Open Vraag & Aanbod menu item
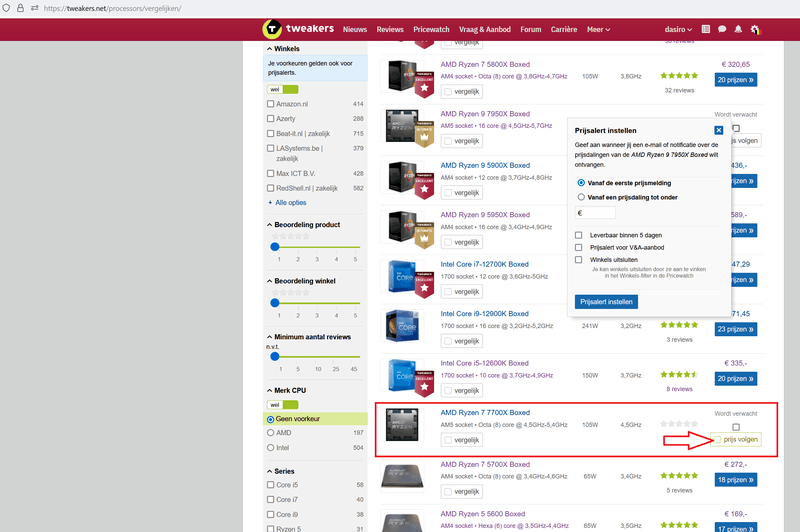 [485, 30]
